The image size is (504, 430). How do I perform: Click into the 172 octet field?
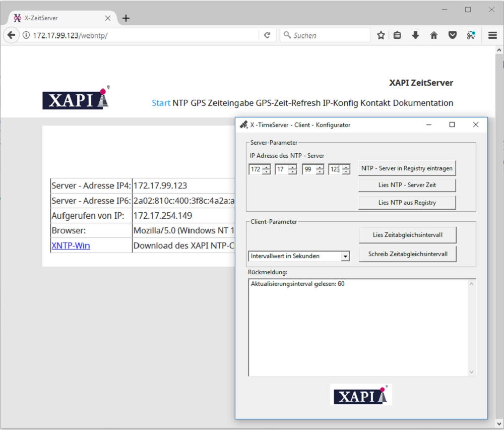point(256,169)
